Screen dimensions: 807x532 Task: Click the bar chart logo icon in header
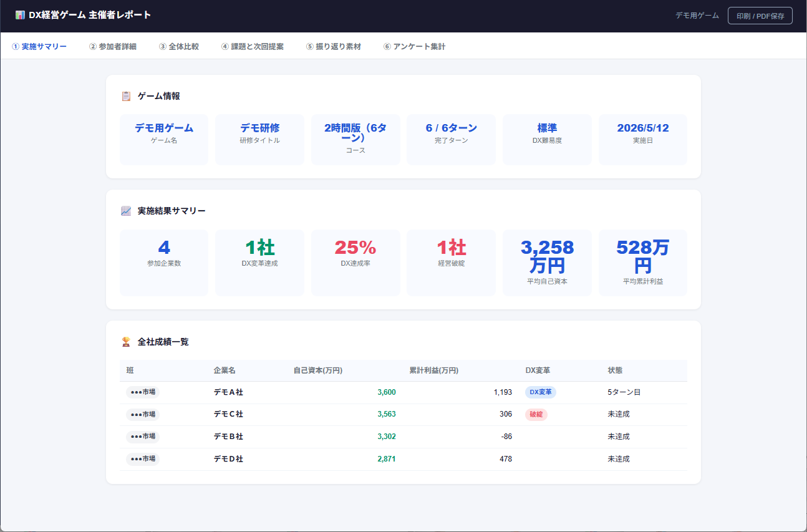point(20,15)
